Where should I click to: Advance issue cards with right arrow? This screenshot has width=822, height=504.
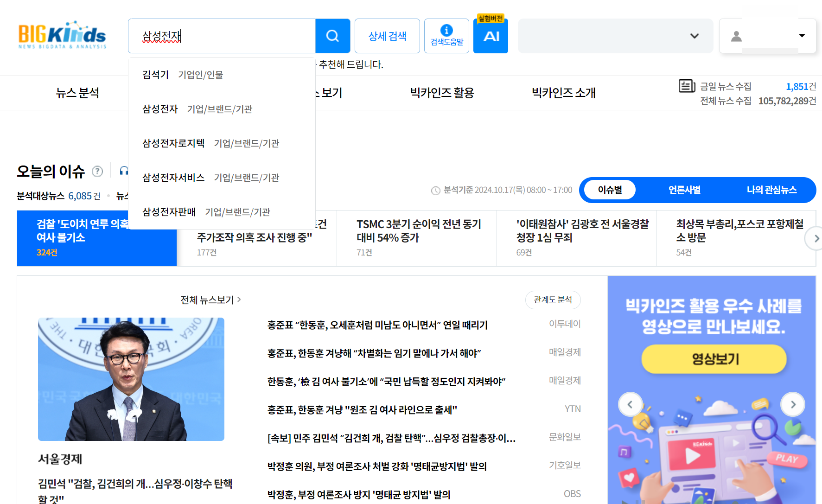[816, 238]
